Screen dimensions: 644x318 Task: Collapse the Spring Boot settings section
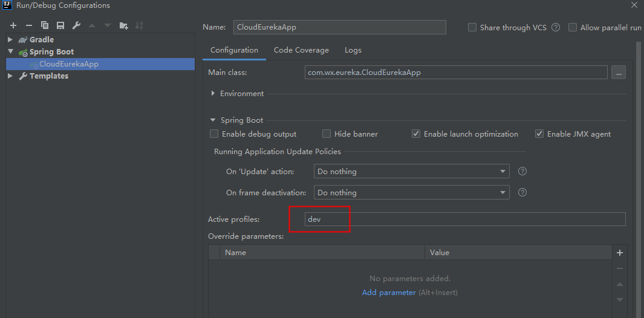coord(213,120)
